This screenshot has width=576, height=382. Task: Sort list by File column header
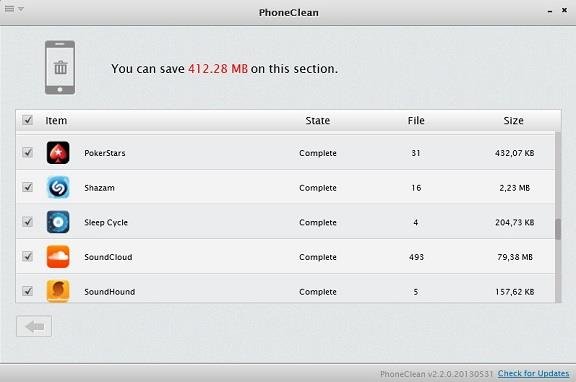point(416,120)
